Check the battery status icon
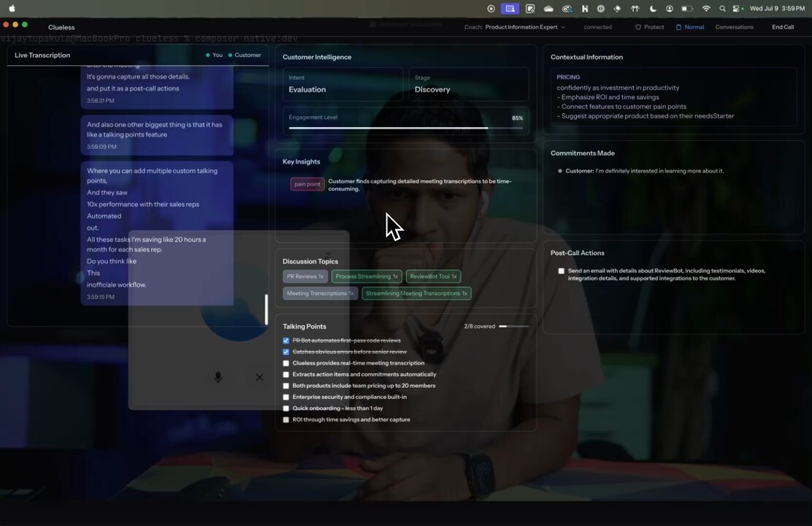Screen dimensions: 812x526 click(686, 8)
